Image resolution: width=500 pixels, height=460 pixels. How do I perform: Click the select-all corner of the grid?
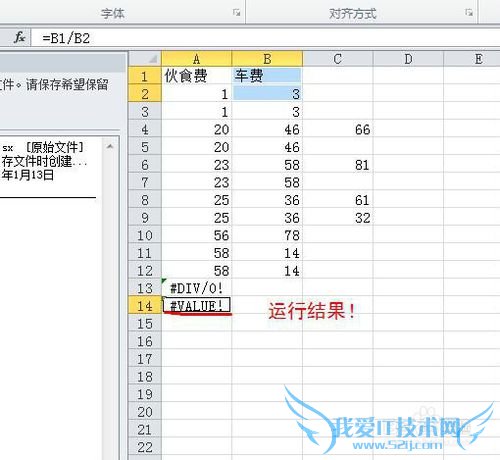tap(145, 59)
